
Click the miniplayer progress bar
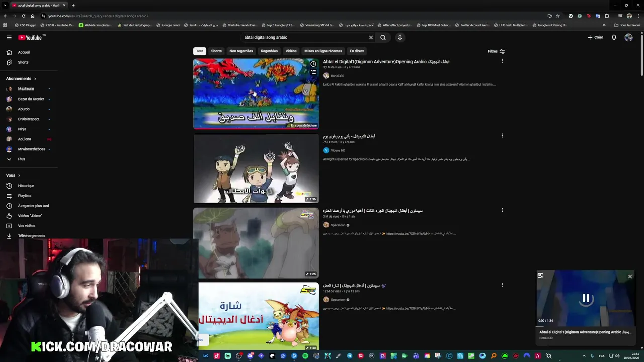586,326
